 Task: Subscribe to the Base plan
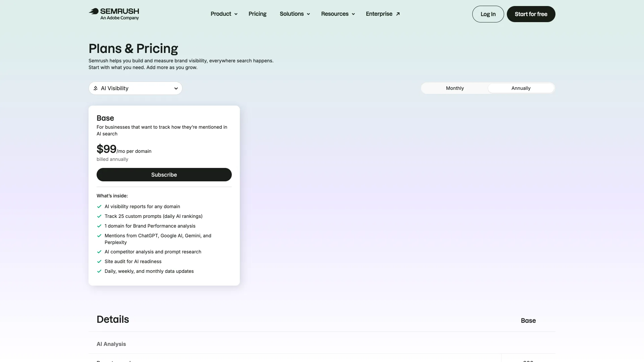coord(164,175)
